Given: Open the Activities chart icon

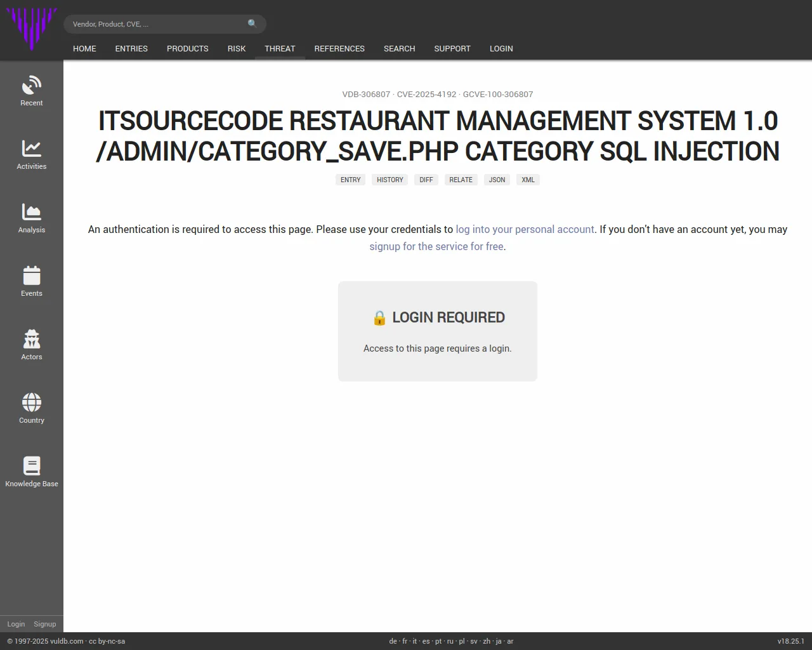Looking at the screenshot, I should [x=32, y=149].
